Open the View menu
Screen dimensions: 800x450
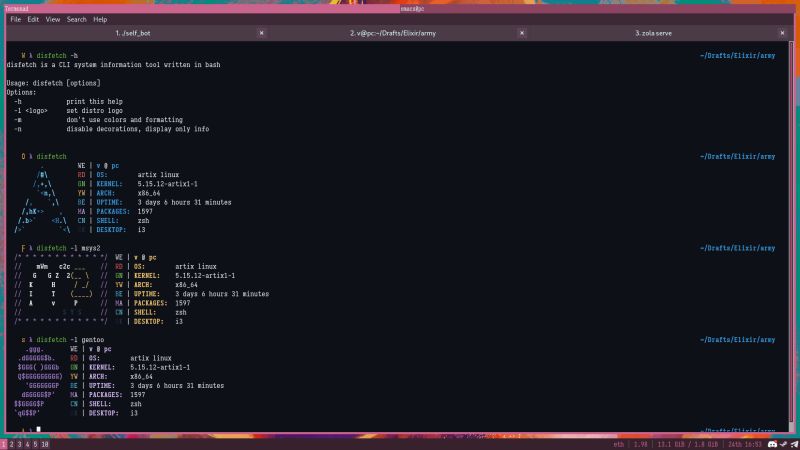pos(53,19)
